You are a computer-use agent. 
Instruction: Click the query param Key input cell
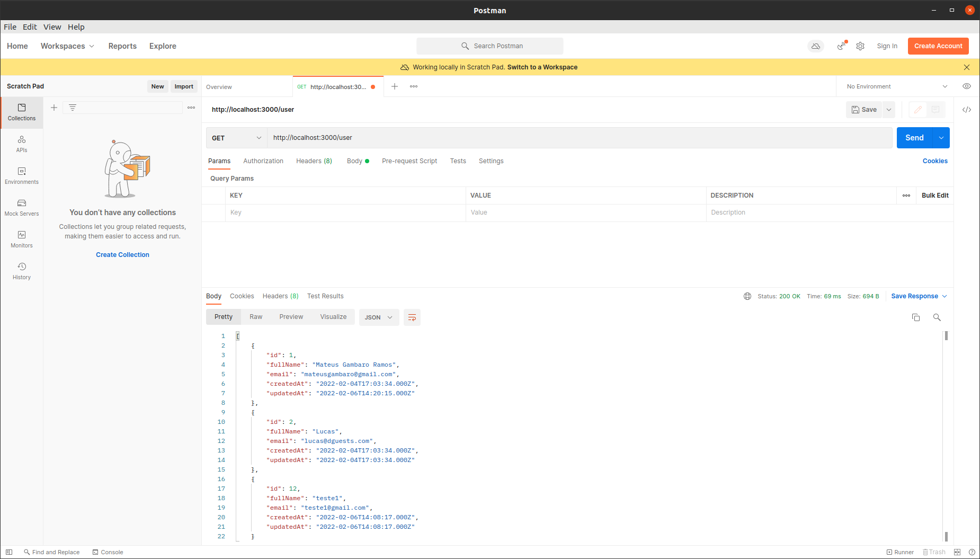[x=345, y=212]
